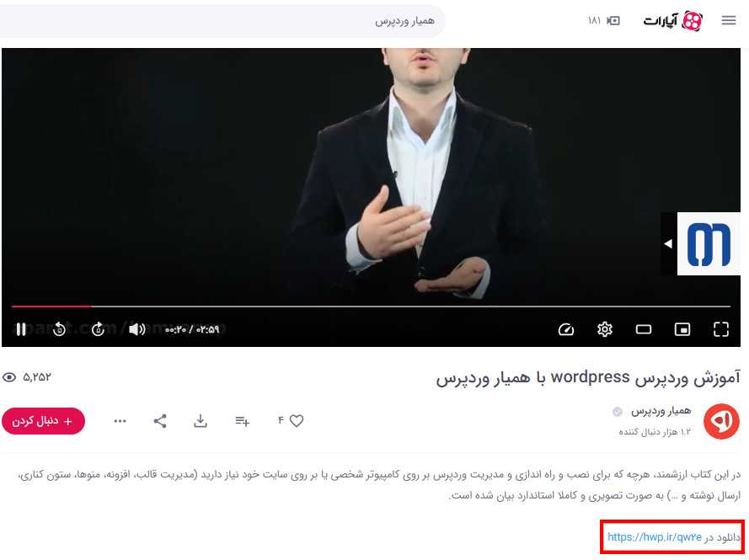
Task: Click the دنبال کردن follow button
Action: tap(43, 421)
